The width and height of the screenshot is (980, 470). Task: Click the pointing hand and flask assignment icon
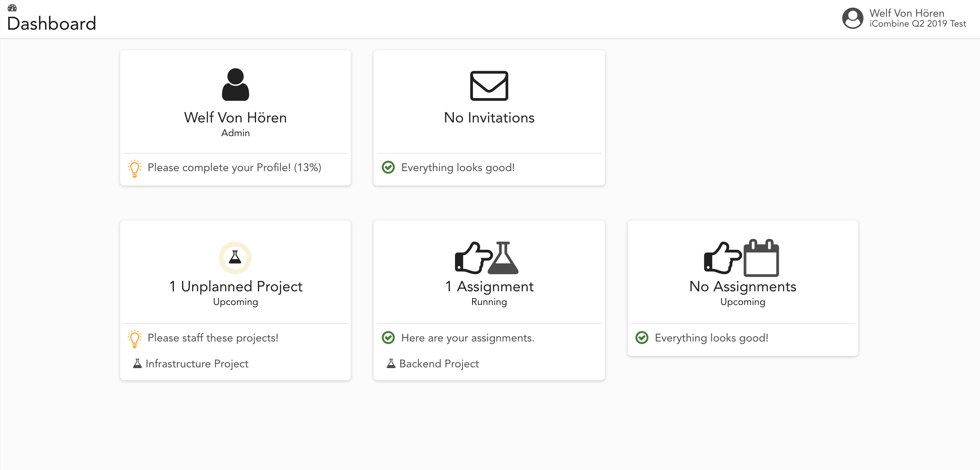(x=487, y=258)
